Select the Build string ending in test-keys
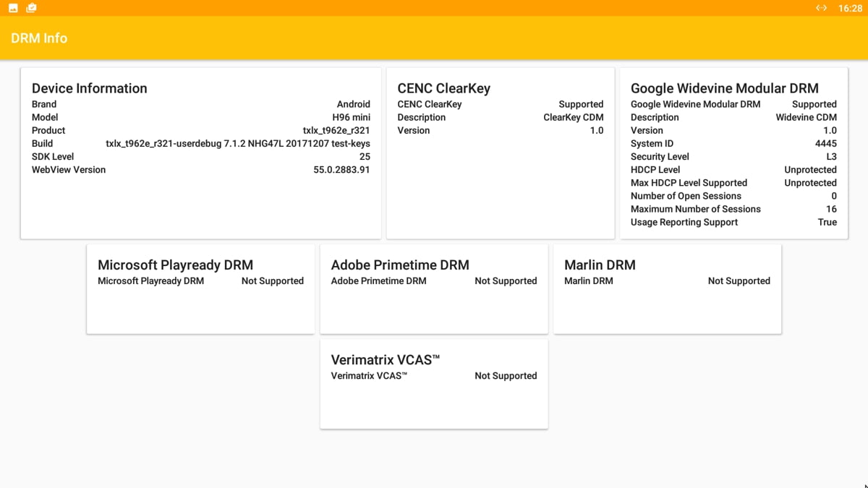 coord(238,143)
